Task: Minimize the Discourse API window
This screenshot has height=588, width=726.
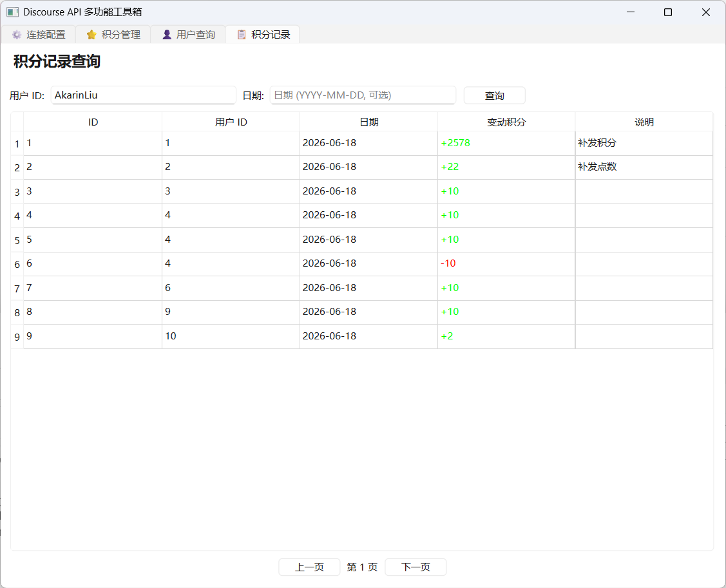Action: click(631, 12)
